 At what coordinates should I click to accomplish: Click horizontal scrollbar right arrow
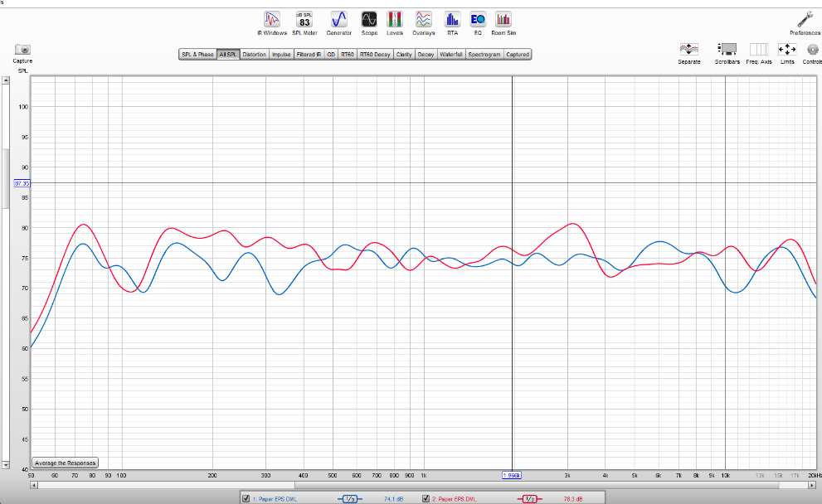[x=814, y=485]
